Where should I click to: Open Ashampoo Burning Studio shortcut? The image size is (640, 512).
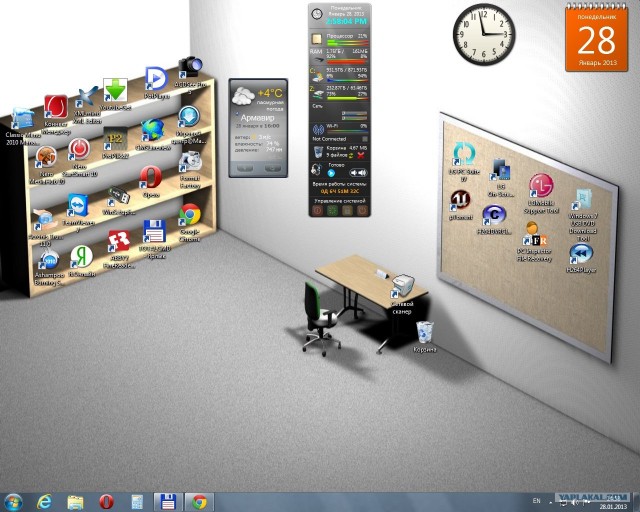48,261
